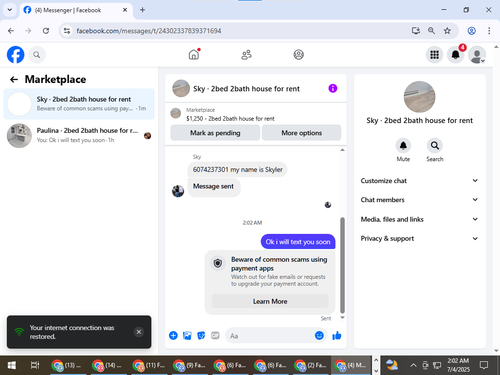Open the Groups icon in top bar

click(x=298, y=55)
